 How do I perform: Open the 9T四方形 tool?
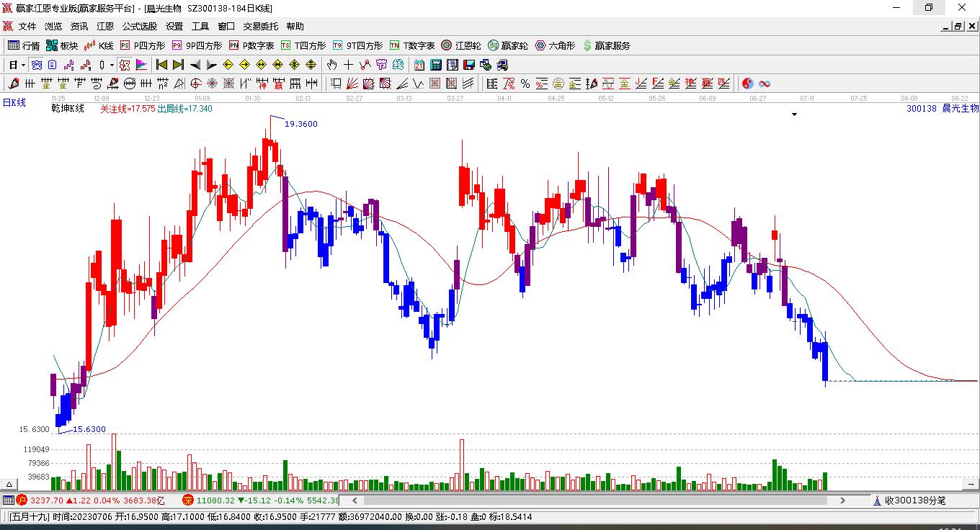click(357, 45)
